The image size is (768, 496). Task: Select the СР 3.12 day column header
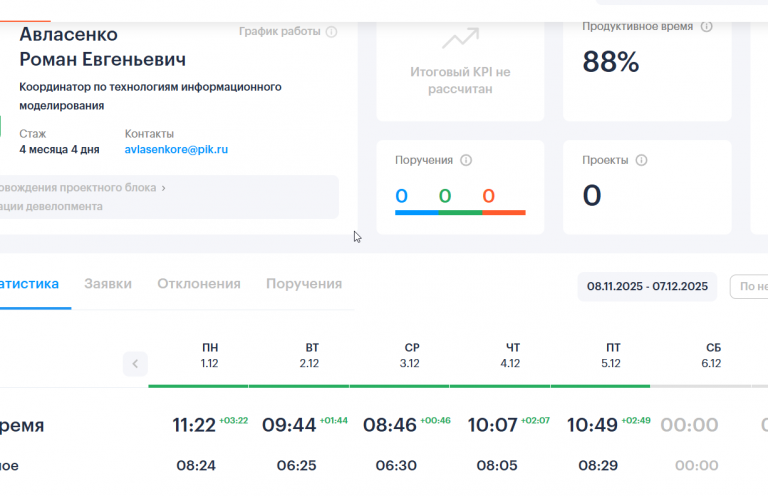coord(410,355)
